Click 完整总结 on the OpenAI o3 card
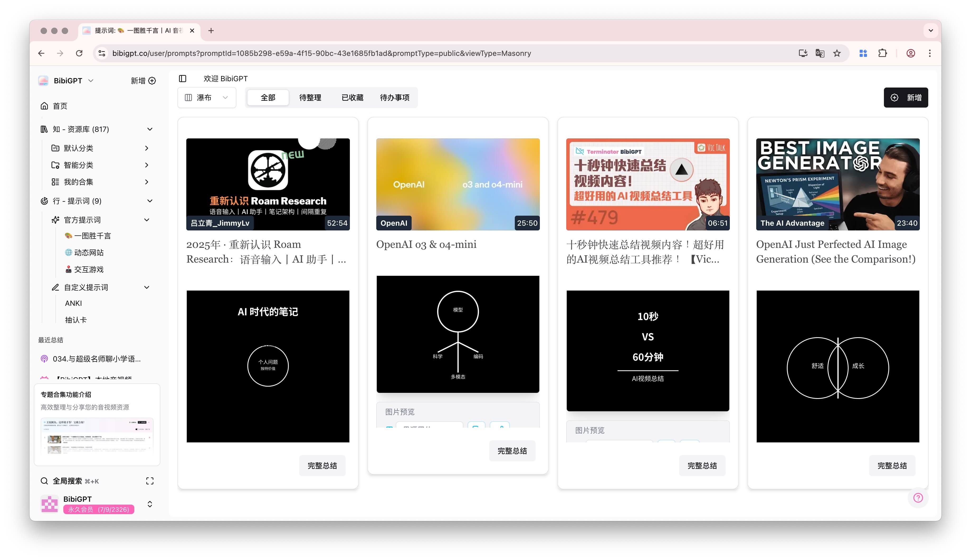The image size is (971, 560). pyautogui.click(x=512, y=451)
